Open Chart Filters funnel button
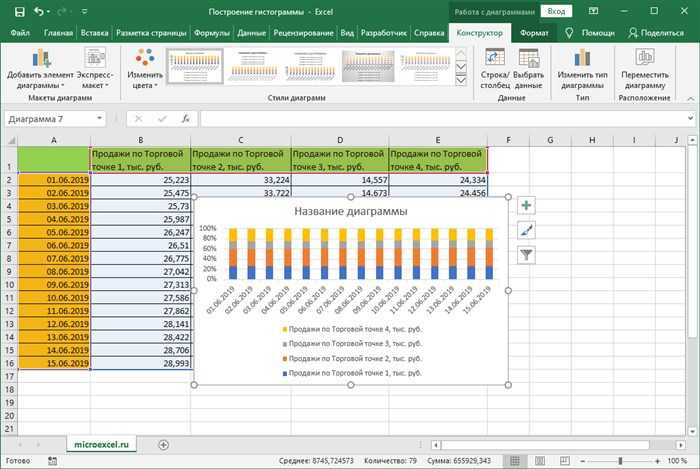700x469 pixels. coord(526,255)
